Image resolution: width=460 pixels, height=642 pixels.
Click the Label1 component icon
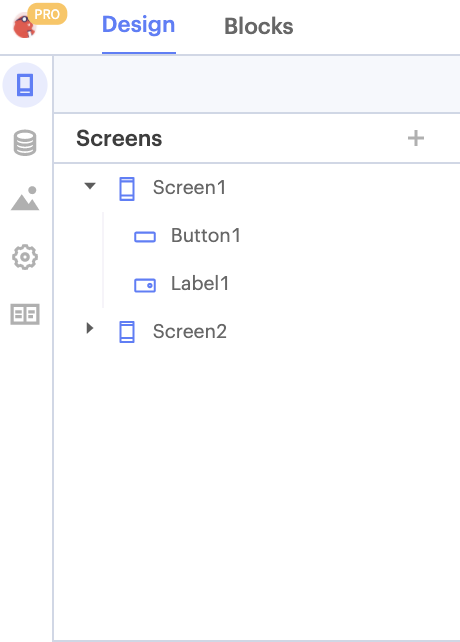145,285
